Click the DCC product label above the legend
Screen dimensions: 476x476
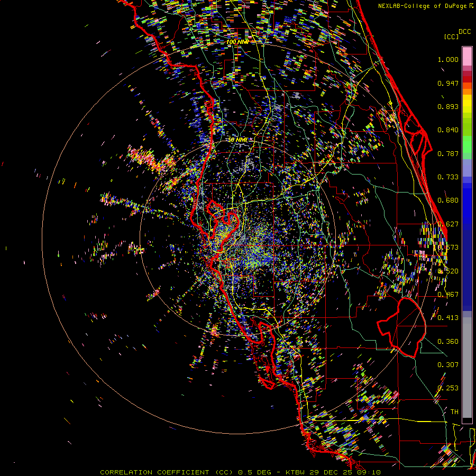(x=464, y=32)
